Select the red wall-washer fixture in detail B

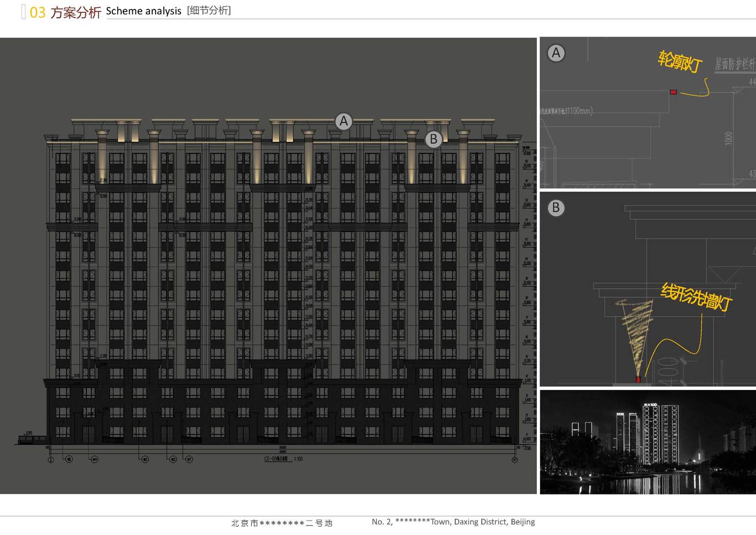638,380
